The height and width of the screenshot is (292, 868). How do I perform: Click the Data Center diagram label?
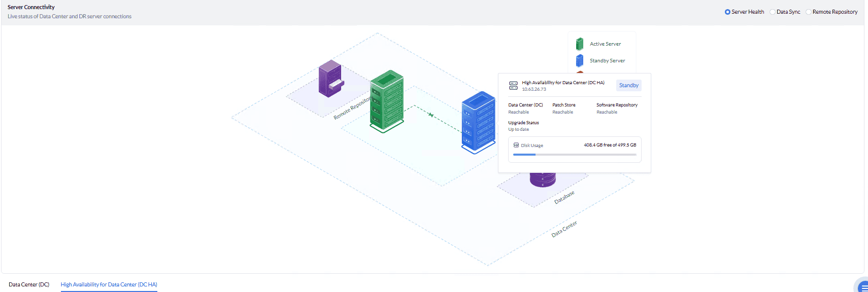(x=564, y=229)
